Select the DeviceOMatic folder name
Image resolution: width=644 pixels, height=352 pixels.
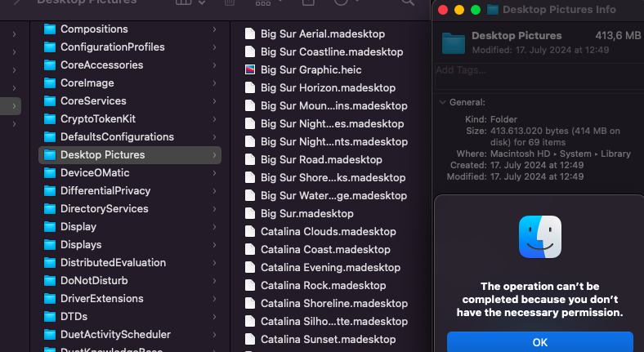click(95, 173)
